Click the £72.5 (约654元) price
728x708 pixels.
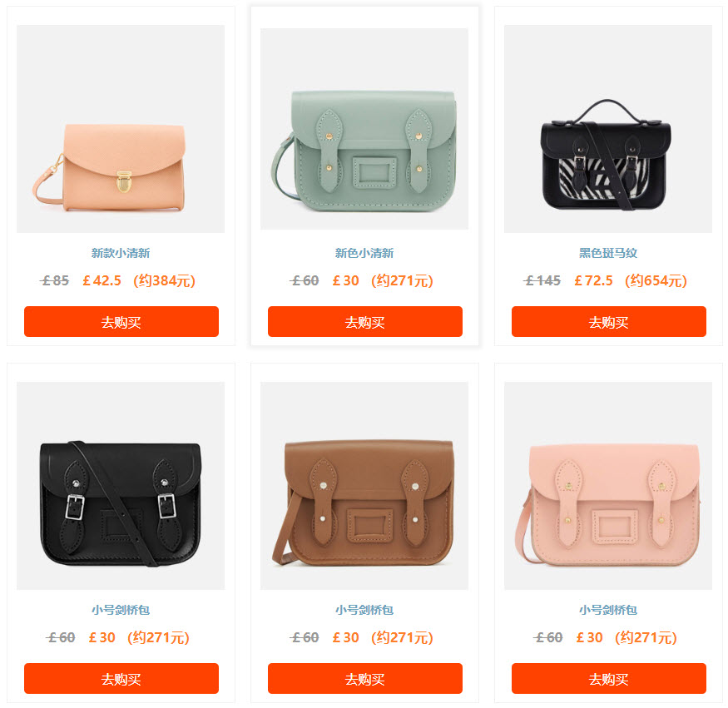(631, 280)
